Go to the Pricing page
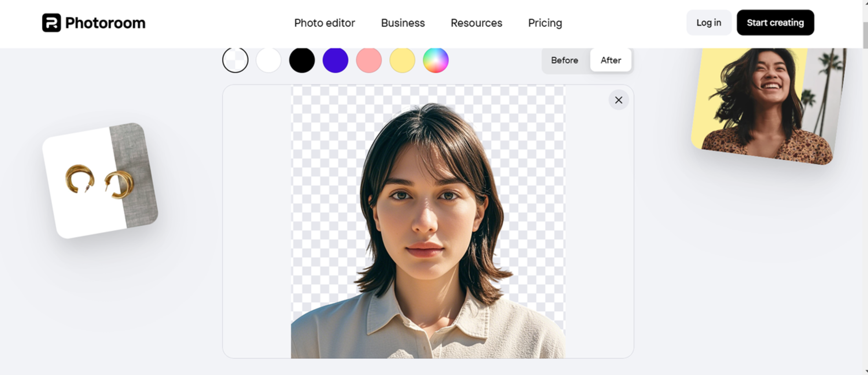The width and height of the screenshot is (868, 375). point(545,23)
